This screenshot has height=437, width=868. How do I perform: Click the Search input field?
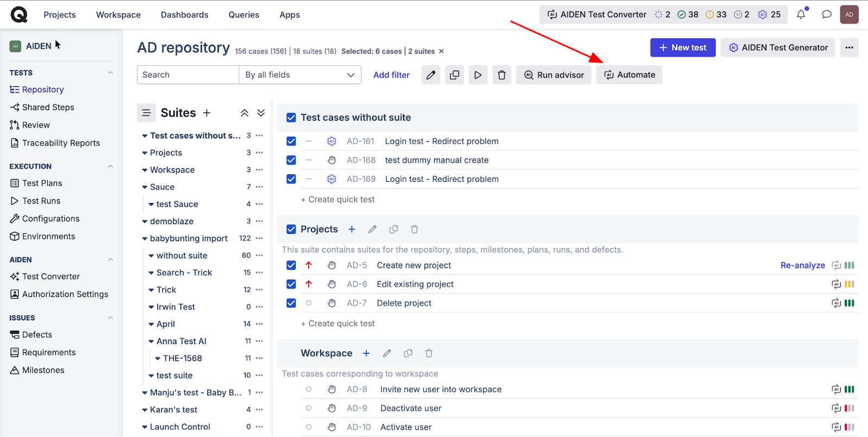[x=188, y=75]
